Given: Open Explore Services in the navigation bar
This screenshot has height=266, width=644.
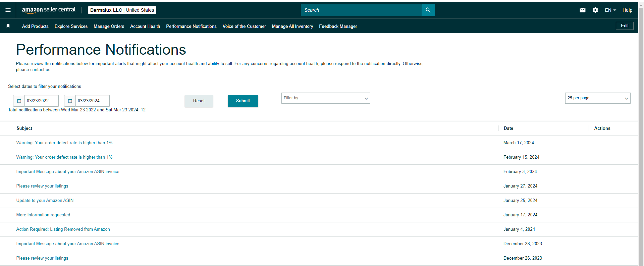Looking at the screenshot, I should pos(71,26).
